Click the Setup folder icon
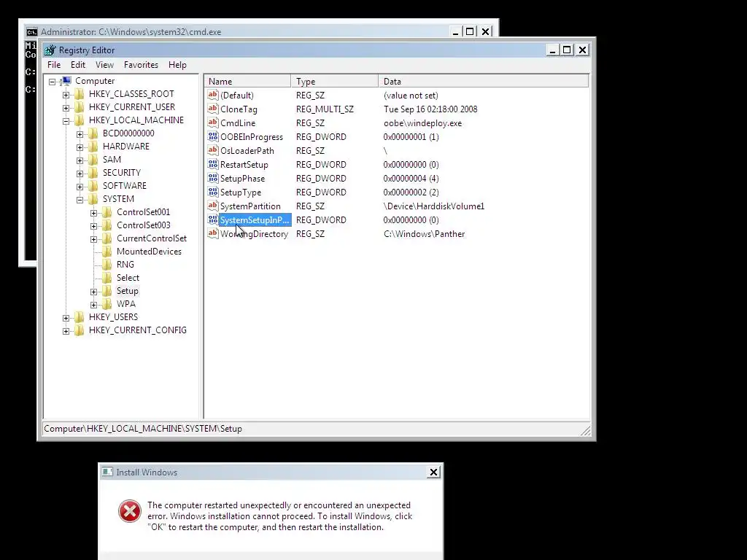 [x=107, y=290]
